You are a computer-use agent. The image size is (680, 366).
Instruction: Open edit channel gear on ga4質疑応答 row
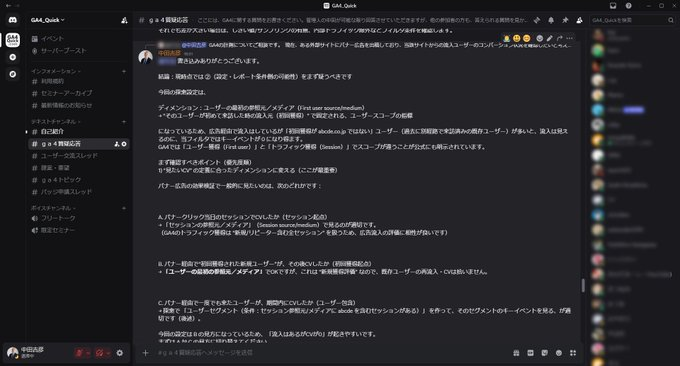click(124, 144)
